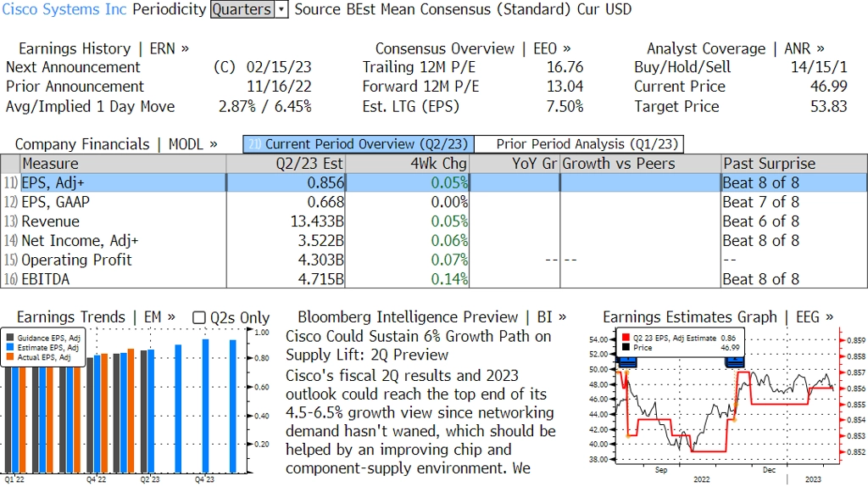
Task: Click the Growth vs Peers column header
Action: click(641, 164)
